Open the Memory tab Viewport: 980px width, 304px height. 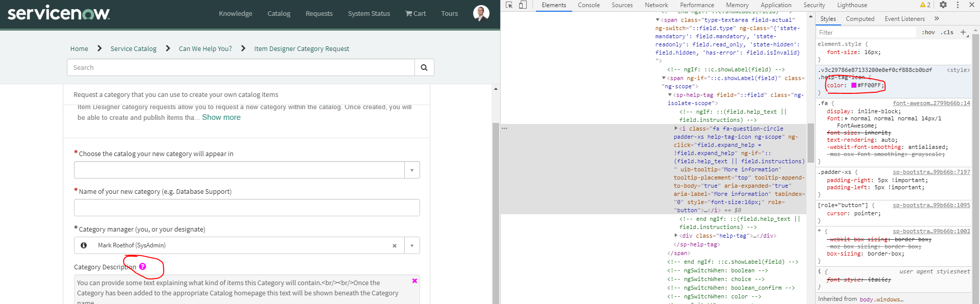pyautogui.click(x=737, y=5)
